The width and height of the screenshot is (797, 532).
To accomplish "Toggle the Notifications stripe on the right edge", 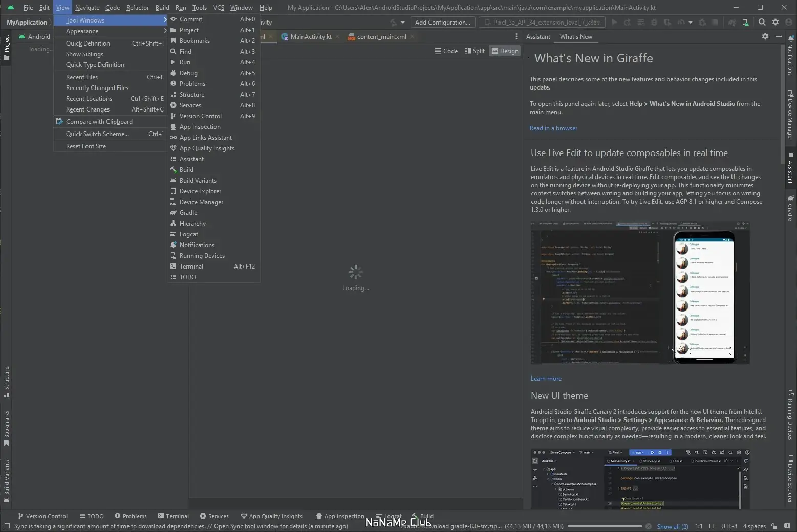I will (791, 55).
